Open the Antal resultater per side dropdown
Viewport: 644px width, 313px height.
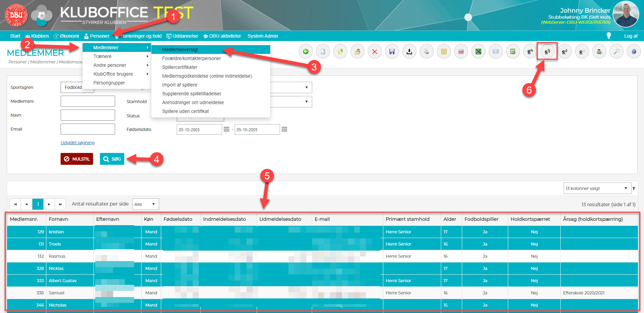point(146,204)
